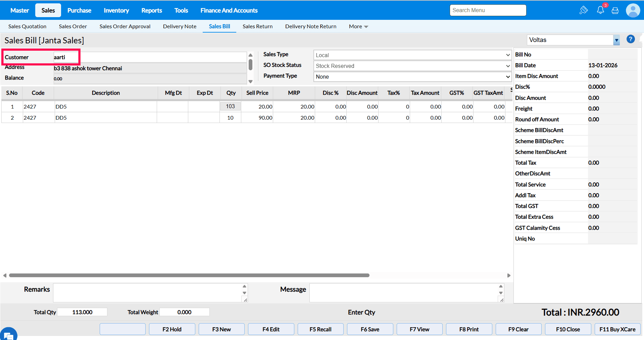644x340 pixels.
Task: Click the paintbrush theme icon
Action: tap(583, 10)
